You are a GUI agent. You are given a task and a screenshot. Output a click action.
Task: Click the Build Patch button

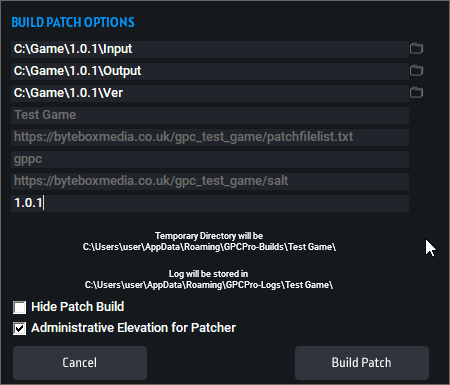click(362, 363)
